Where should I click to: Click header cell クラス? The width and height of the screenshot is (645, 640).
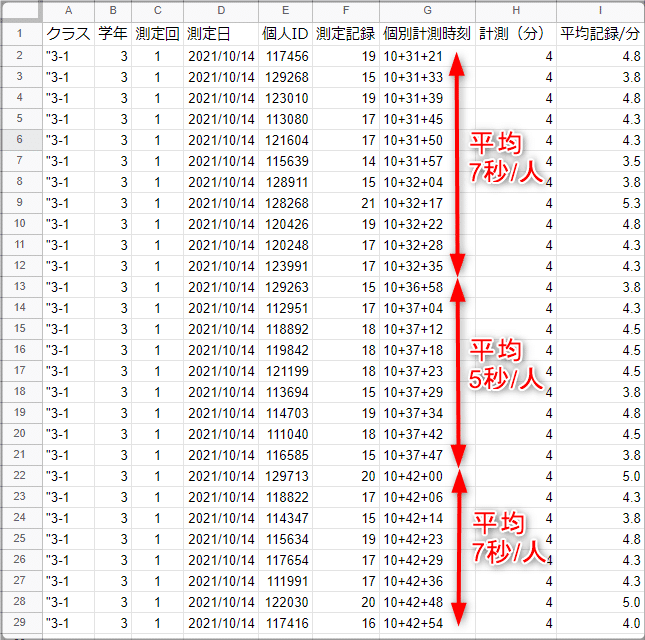click(x=68, y=34)
